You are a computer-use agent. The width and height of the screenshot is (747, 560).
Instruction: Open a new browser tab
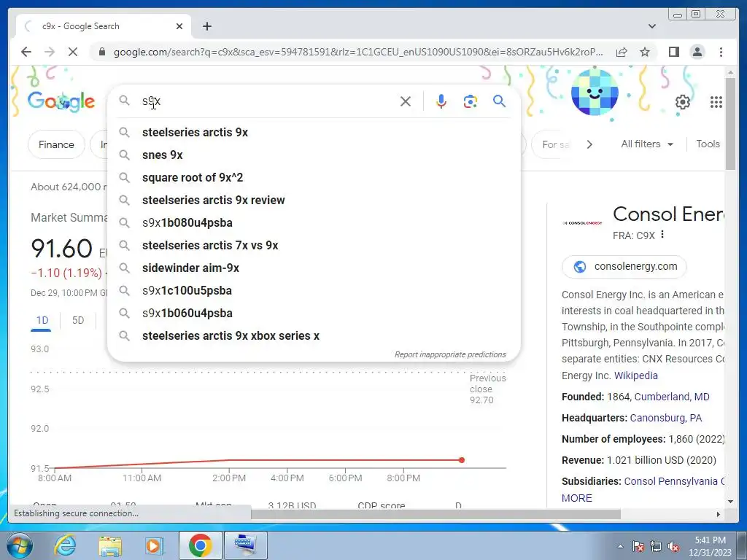(206, 26)
